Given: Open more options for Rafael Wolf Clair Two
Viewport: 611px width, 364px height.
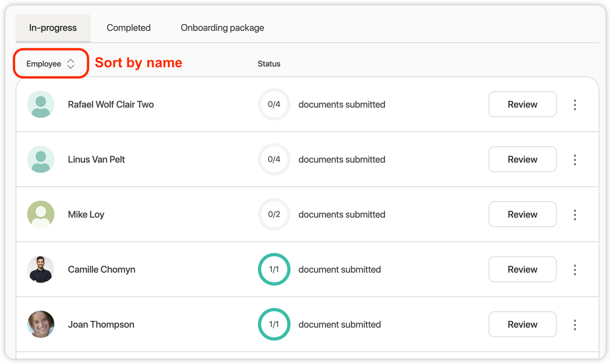Looking at the screenshot, I should [575, 105].
